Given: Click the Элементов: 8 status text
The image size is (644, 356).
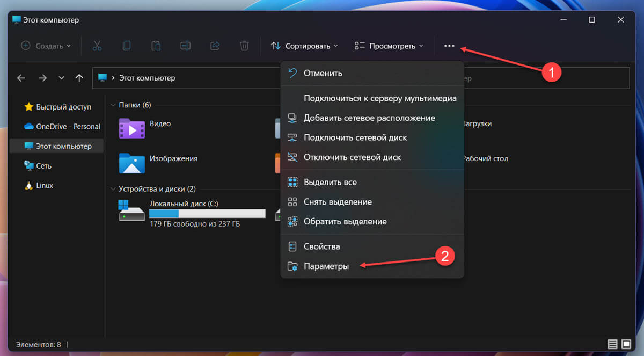Looking at the screenshot, I should point(39,344).
